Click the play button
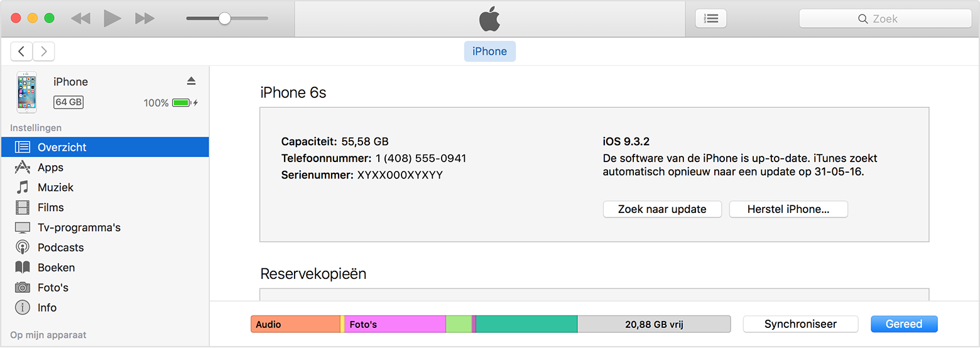The height and width of the screenshot is (348, 980). [x=112, y=18]
